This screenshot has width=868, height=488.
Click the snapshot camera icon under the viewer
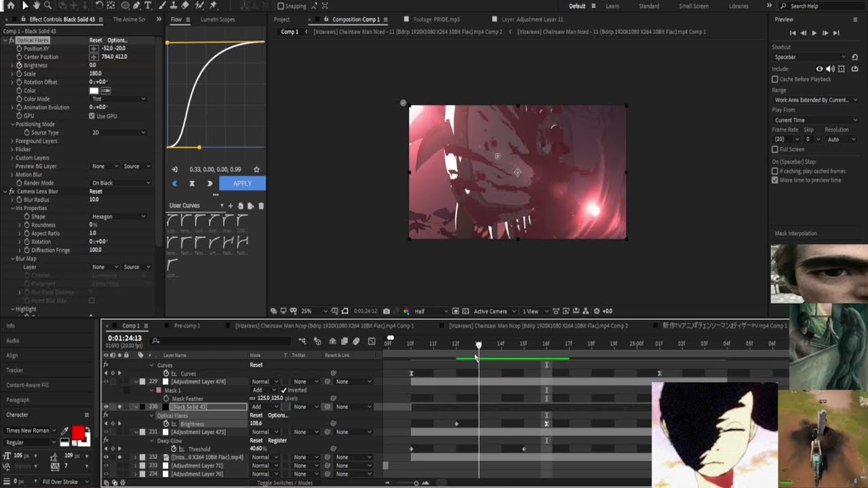pyautogui.click(x=387, y=311)
